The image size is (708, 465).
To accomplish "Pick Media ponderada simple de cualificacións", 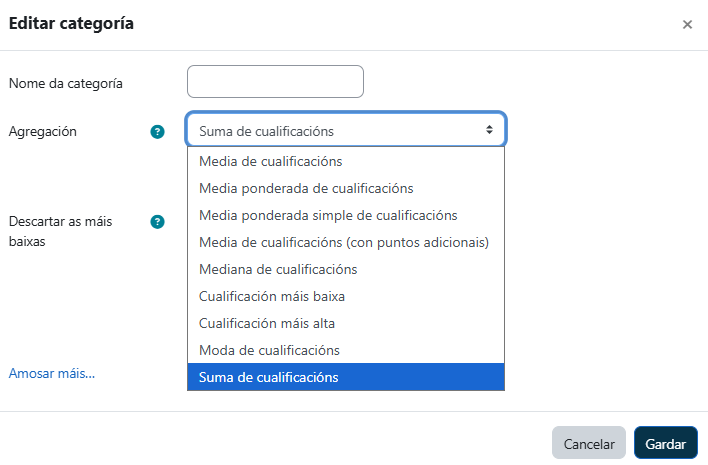I will point(328,215).
